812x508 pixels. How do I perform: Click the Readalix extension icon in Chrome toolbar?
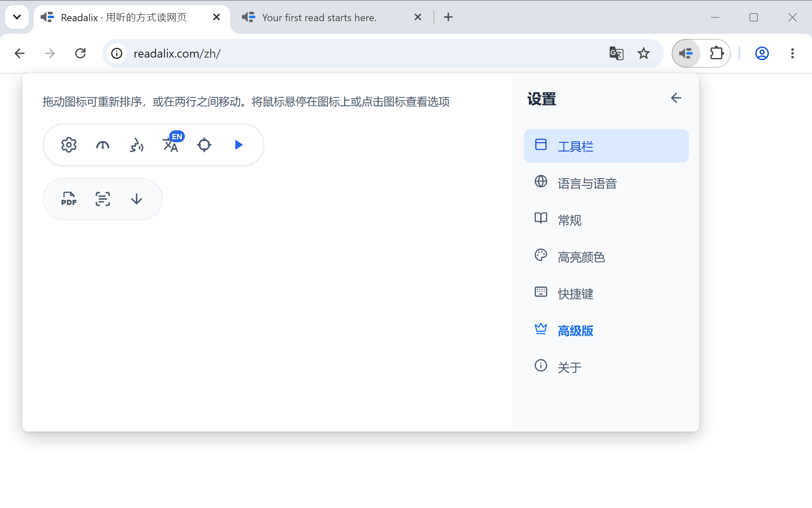[x=686, y=53]
